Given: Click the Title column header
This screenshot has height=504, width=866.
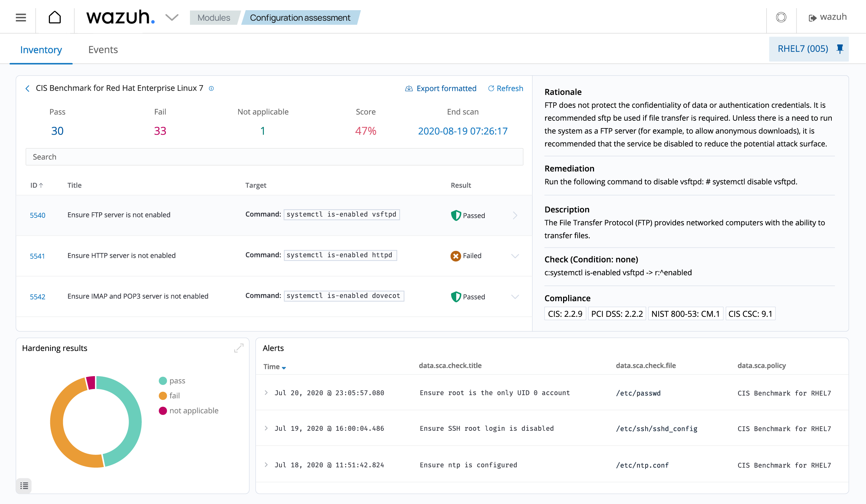Looking at the screenshot, I should click(74, 185).
